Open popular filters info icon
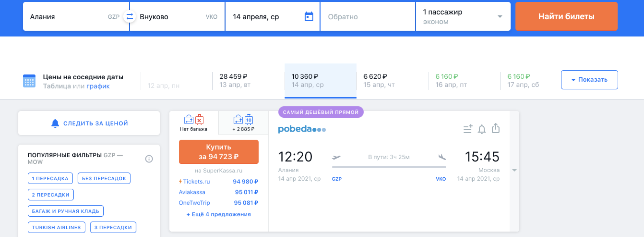644x237 pixels. click(x=149, y=159)
